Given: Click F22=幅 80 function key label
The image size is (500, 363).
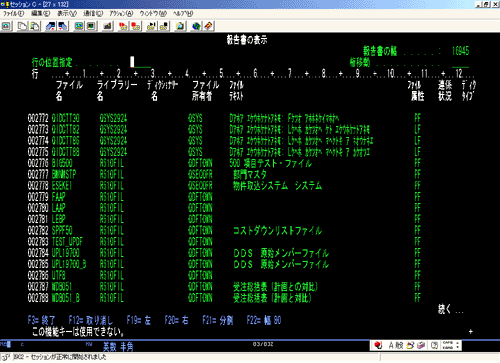Looking at the screenshot, I should [x=264, y=320].
